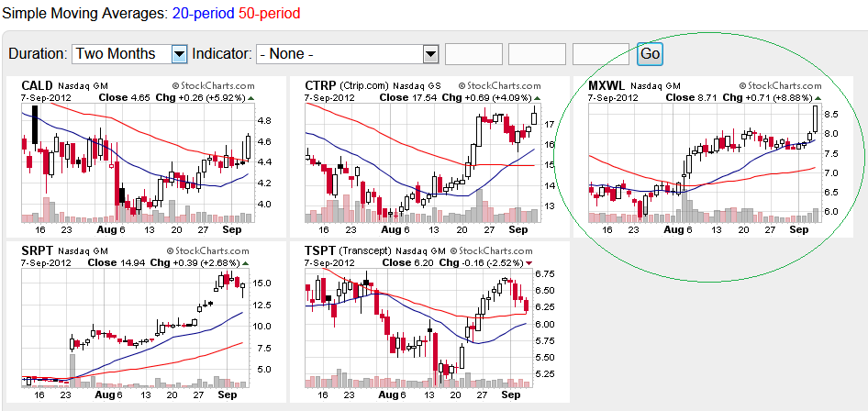Click the 50-period moving average label
This screenshot has height=411, width=868.
point(270,13)
